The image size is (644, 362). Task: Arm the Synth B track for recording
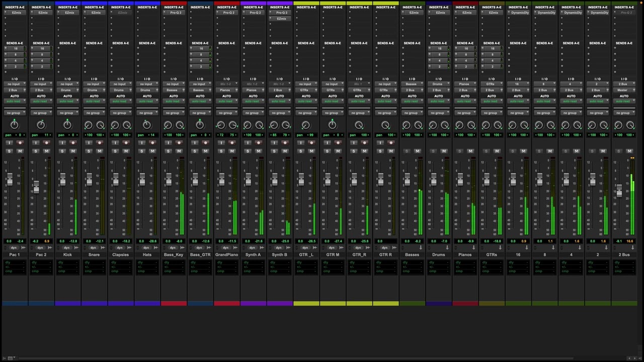tap(285, 143)
